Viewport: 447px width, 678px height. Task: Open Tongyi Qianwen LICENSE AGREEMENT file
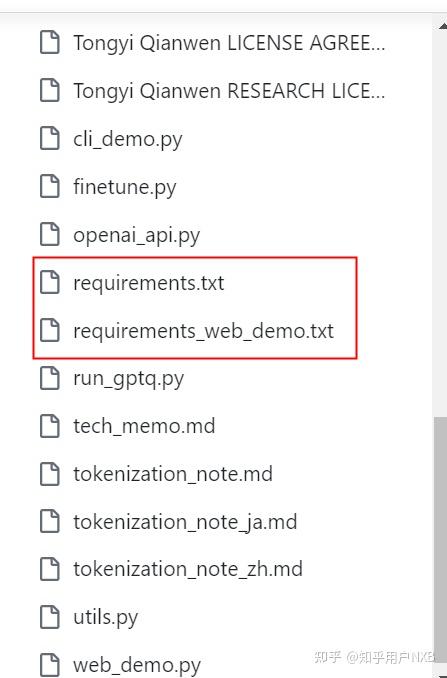229,43
